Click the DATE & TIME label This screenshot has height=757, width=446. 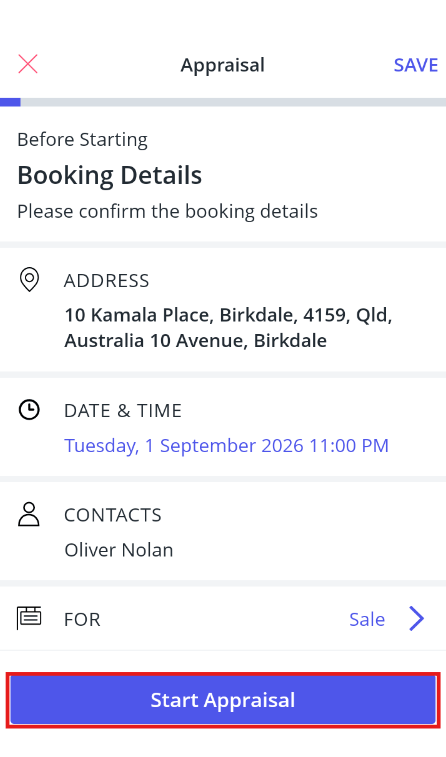[x=123, y=411]
